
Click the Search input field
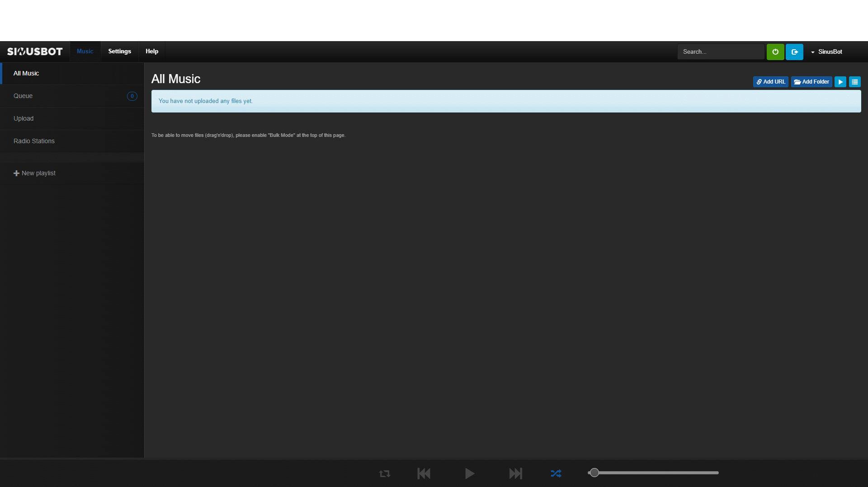click(721, 52)
